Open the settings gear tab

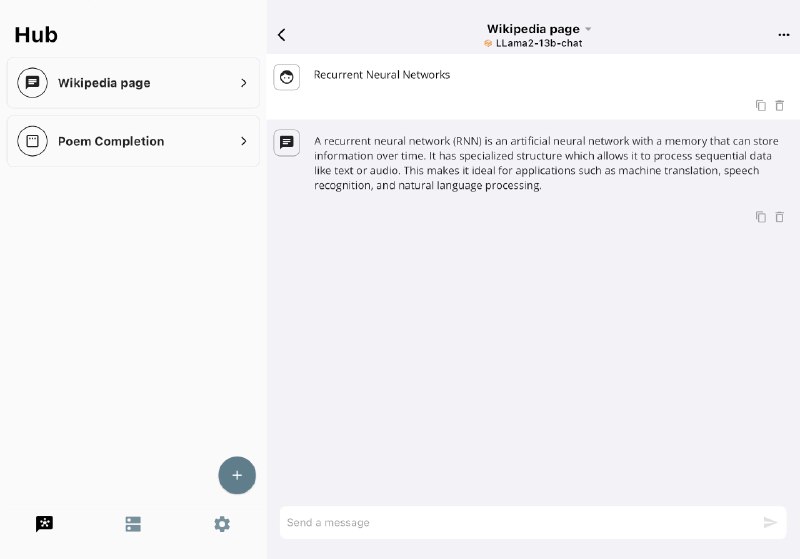pos(222,524)
